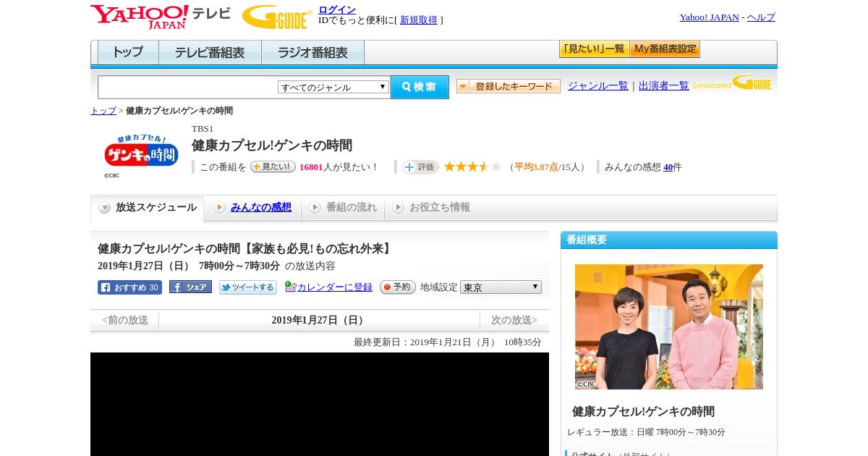Open the 「見たい!」一覧 button
Screen dimensions: 868x456
tap(595, 49)
